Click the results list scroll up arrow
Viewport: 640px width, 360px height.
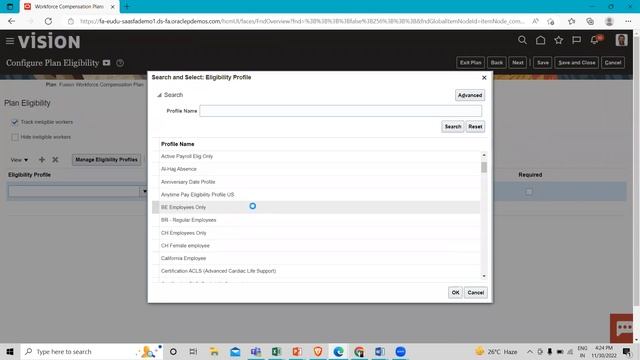(484, 155)
